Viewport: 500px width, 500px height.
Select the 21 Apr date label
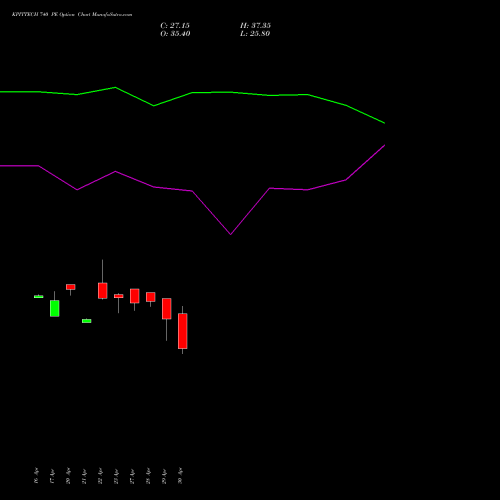click(84, 476)
